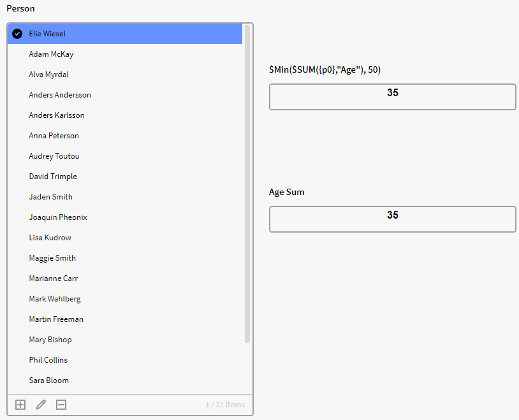The height and width of the screenshot is (420, 519).
Task: Pick Anders Karlsson list entry
Action: point(57,115)
